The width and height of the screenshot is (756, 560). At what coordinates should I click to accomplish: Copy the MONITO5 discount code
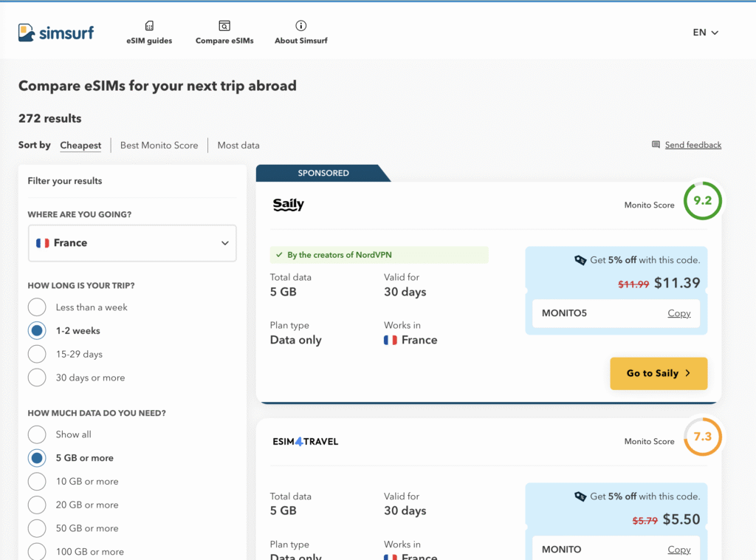point(679,313)
